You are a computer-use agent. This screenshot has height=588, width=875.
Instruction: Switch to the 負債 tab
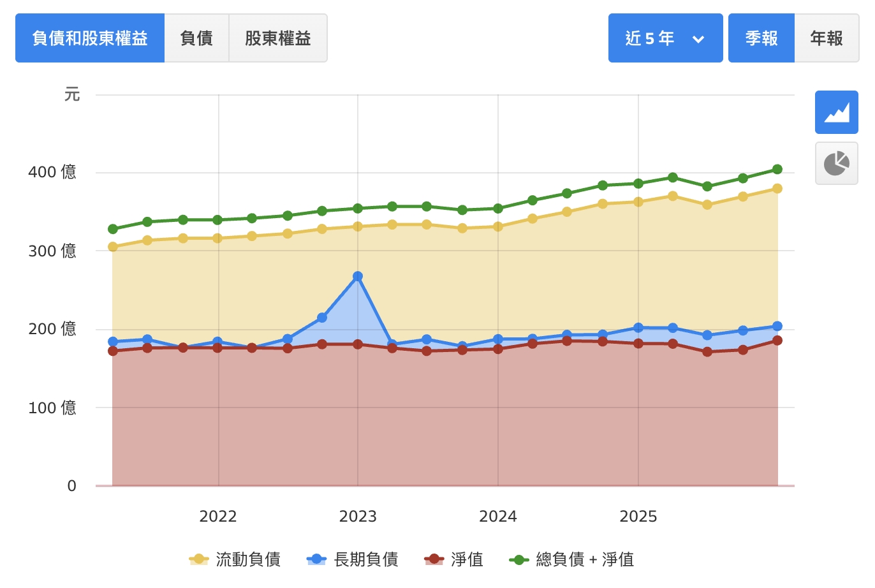[196, 38]
